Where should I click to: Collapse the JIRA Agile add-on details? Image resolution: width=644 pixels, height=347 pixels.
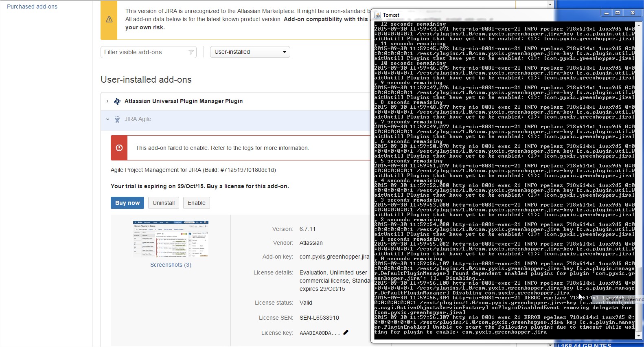tap(107, 119)
